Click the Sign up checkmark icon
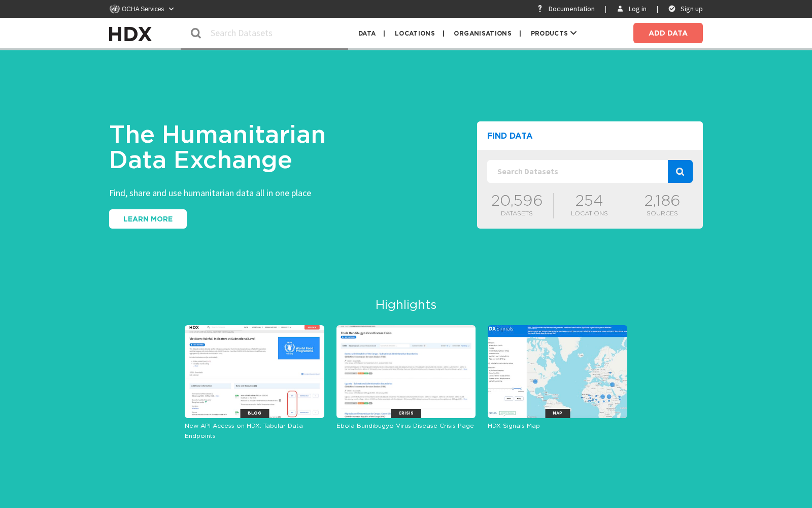This screenshot has width=812, height=508. point(672,9)
